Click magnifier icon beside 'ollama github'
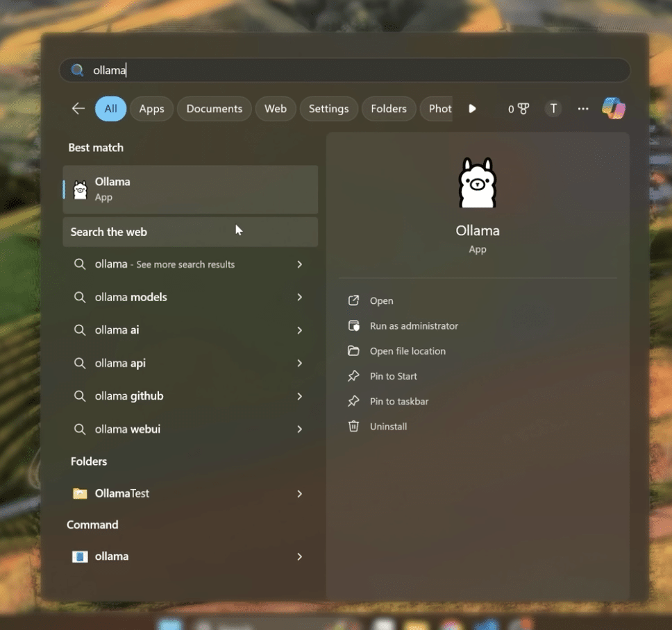This screenshot has width=672, height=630. [80, 395]
